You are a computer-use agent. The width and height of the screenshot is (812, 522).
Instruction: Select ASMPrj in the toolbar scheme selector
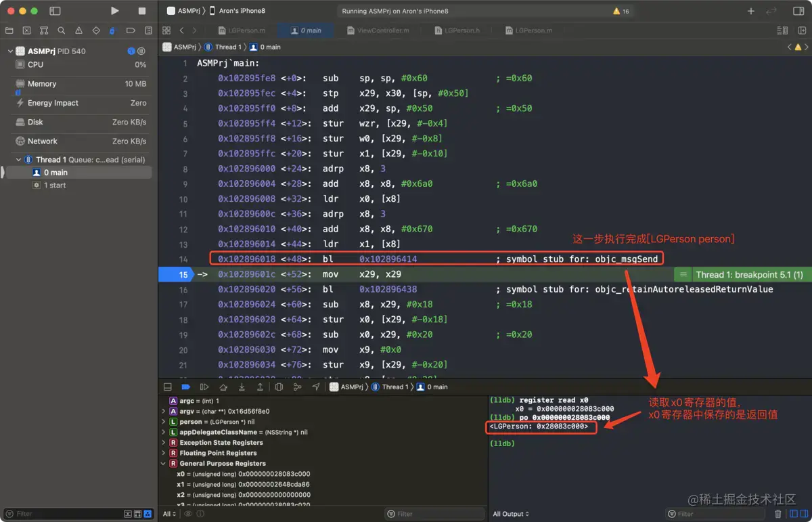coord(183,12)
